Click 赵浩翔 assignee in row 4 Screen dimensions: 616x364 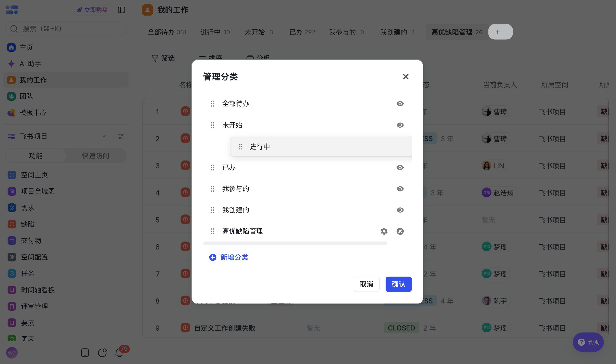[x=499, y=193]
